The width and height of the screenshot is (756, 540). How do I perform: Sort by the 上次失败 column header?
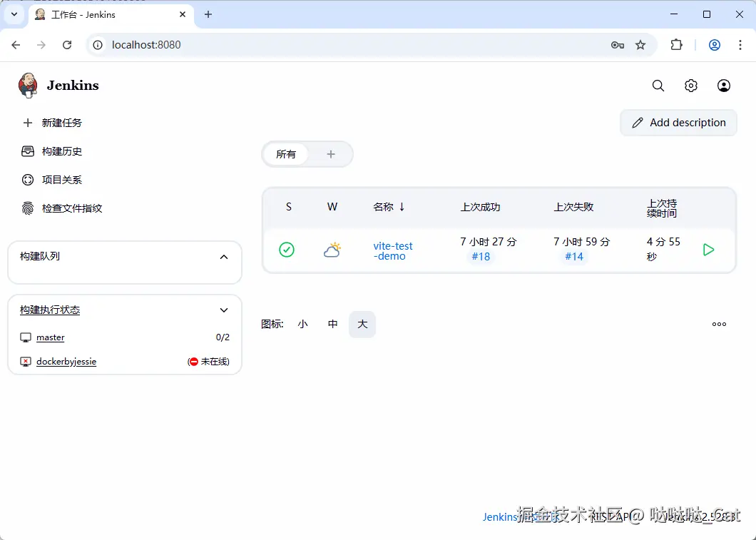click(573, 207)
